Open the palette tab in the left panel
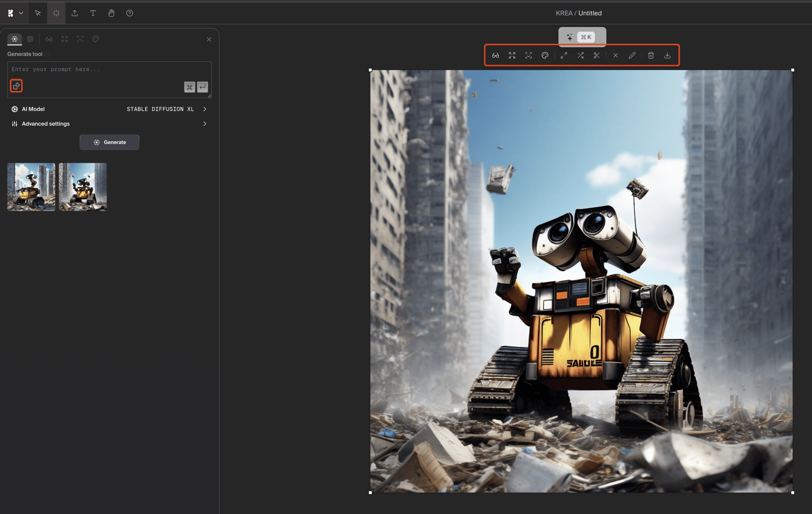The width and height of the screenshot is (812, 514). coord(96,39)
